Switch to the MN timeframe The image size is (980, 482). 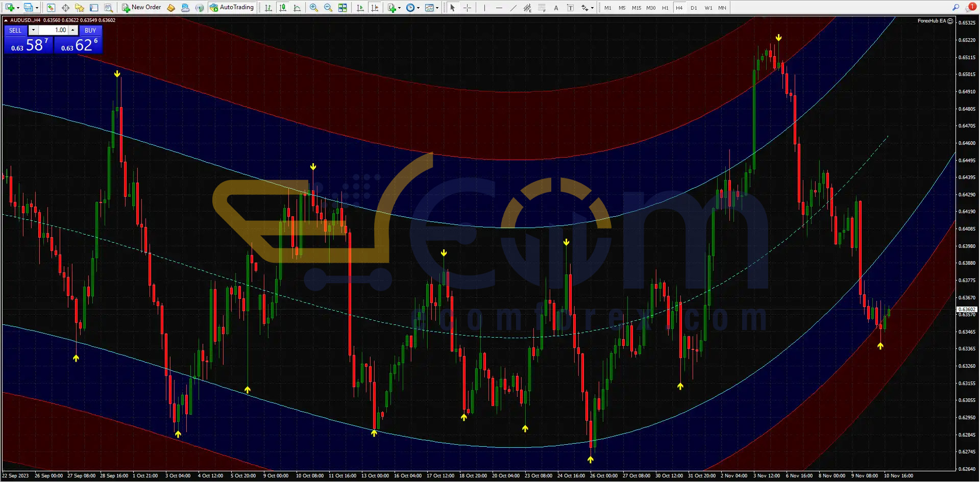(x=722, y=8)
